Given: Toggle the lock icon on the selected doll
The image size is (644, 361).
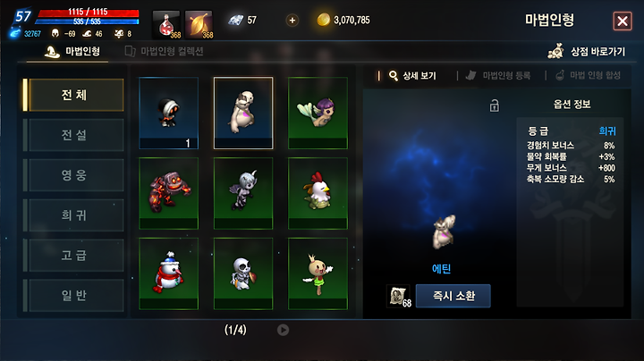Looking at the screenshot, I should coord(494,105).
